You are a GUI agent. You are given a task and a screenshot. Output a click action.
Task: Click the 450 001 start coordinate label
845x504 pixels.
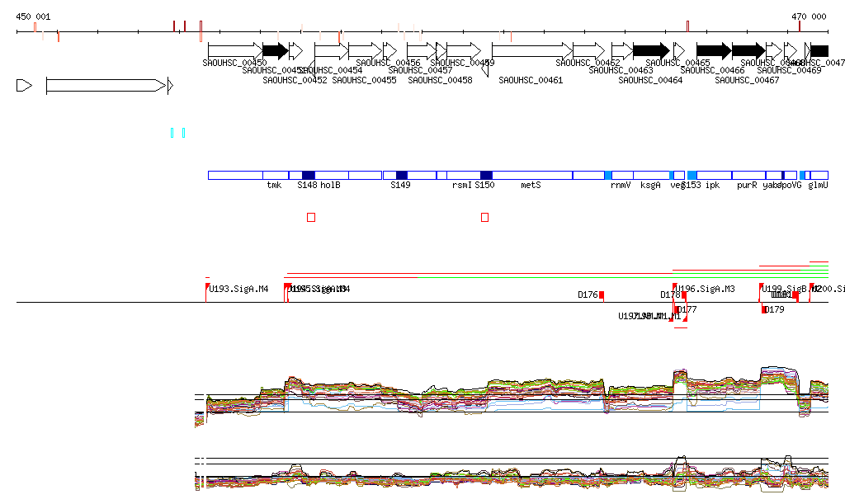33,16
